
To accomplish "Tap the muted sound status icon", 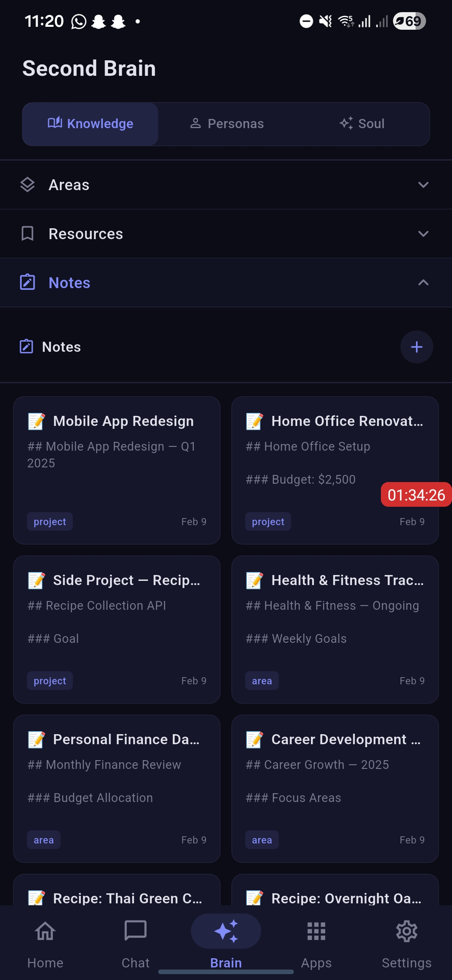I will [326, 21].
